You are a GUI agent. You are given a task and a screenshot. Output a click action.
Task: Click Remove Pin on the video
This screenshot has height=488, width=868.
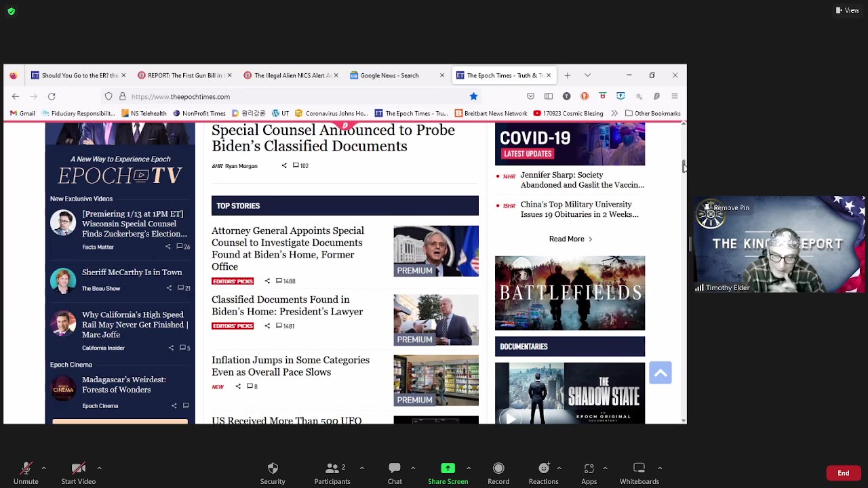coord(731,207)
